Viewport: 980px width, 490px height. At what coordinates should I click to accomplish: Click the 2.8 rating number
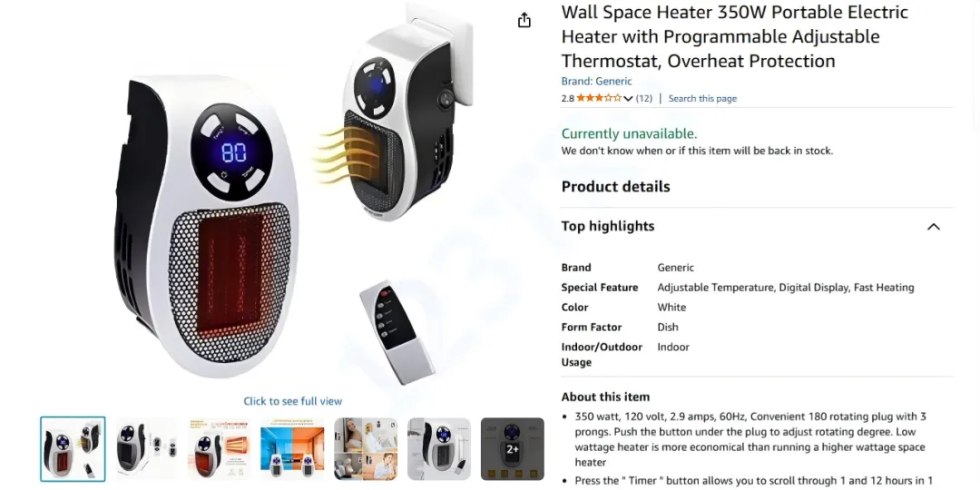coord(567,98)
